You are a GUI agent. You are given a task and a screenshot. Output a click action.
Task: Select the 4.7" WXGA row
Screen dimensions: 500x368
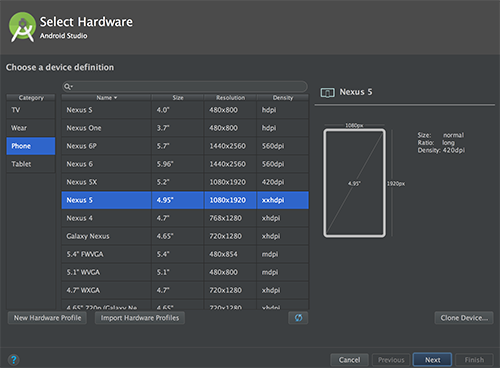click(x=185, y=290)
